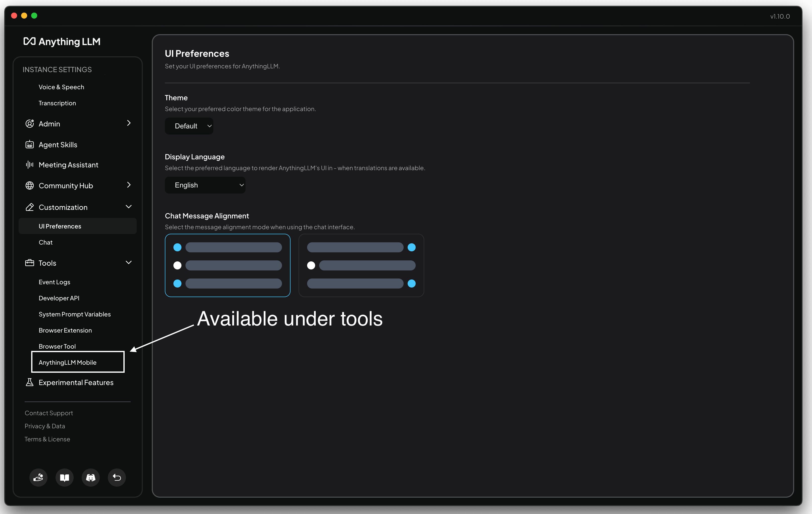Image resolution: width=812 pixels, height=514 pixels.
Task: Open the documentation book icon
Action: 64,477
